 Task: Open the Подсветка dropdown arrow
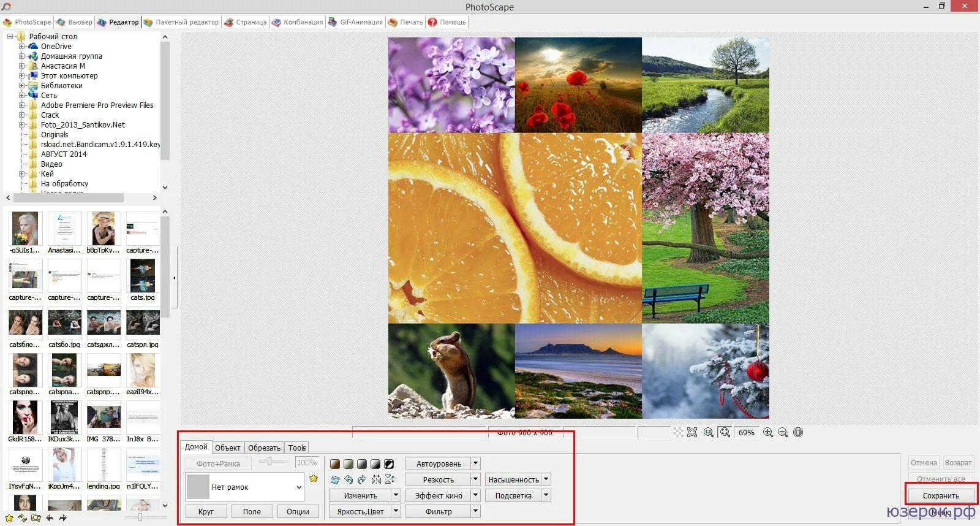tap(546, 495)
